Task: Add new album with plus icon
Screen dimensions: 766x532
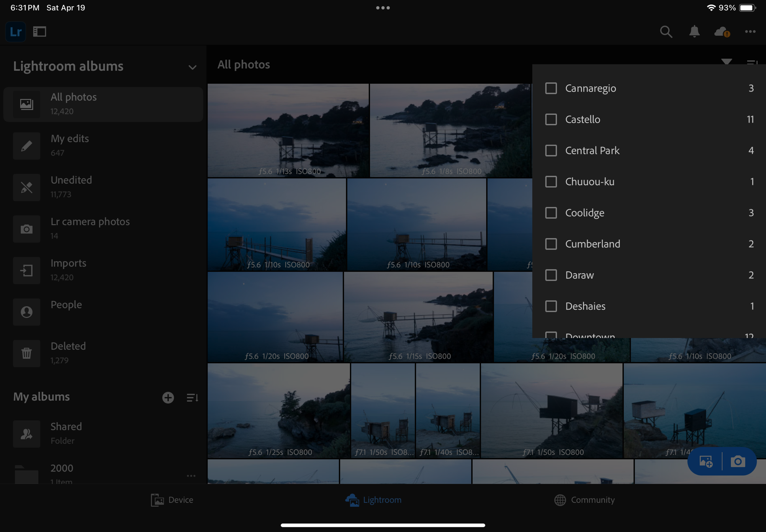Action: tap(168, 397)
